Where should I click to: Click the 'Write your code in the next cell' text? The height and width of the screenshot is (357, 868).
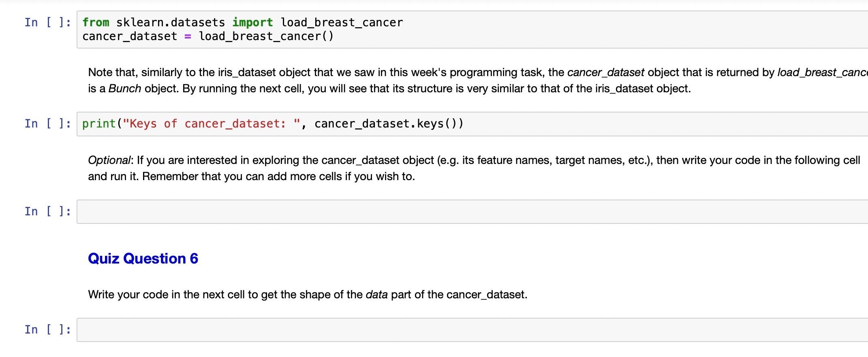[x=308, y=295]
